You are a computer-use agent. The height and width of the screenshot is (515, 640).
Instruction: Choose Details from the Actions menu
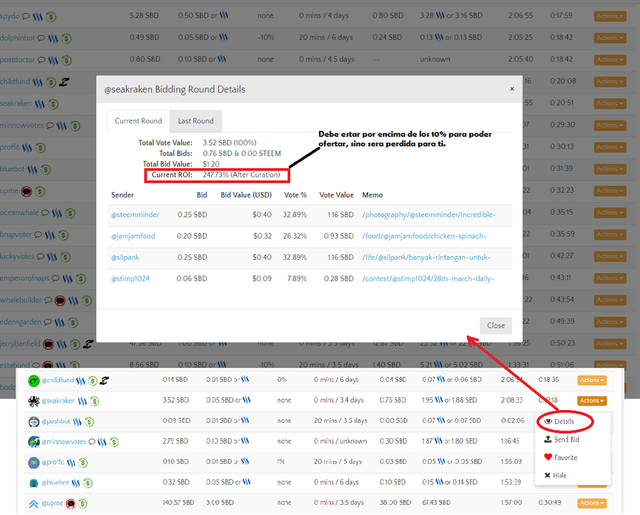[x=564, y=422]
